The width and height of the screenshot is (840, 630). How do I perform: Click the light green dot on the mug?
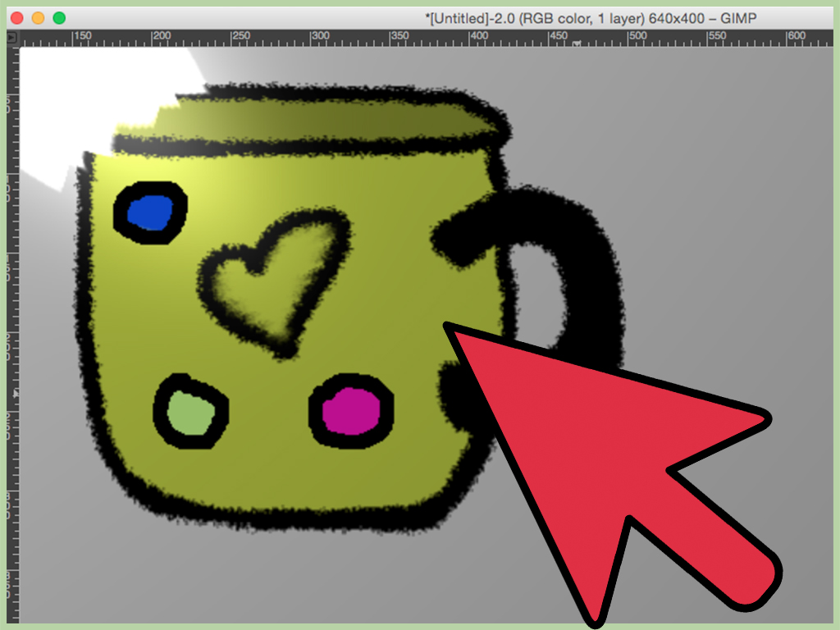[190, 413]
